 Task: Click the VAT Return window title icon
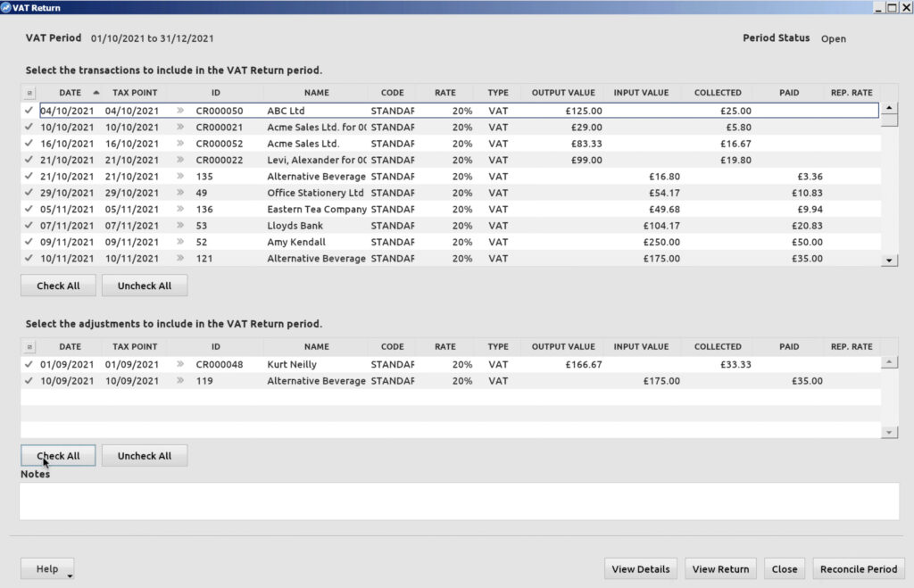pos(6,7)
